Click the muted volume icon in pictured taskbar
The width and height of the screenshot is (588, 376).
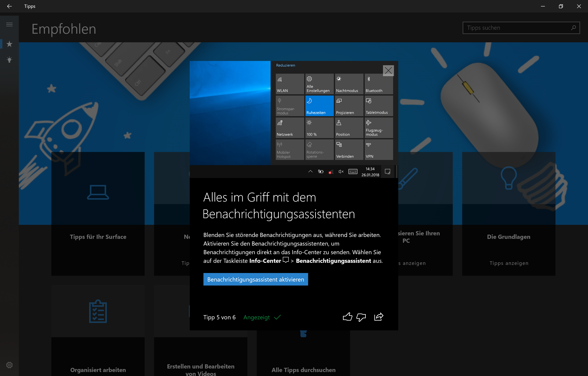pyautogui.click(x=341, y=172)
